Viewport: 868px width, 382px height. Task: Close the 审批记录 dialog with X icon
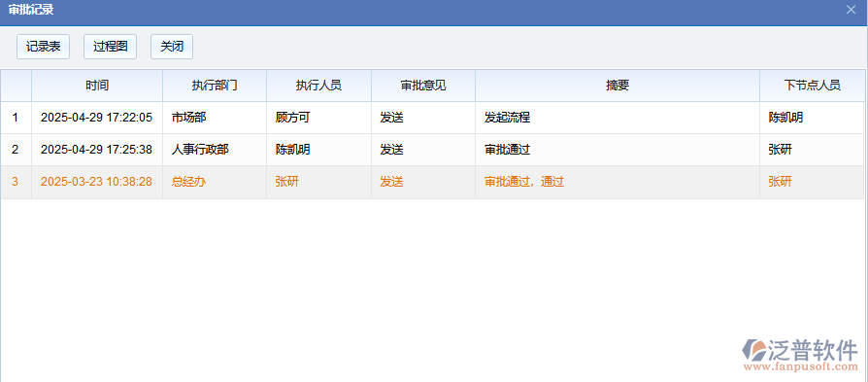click(851, 10)
